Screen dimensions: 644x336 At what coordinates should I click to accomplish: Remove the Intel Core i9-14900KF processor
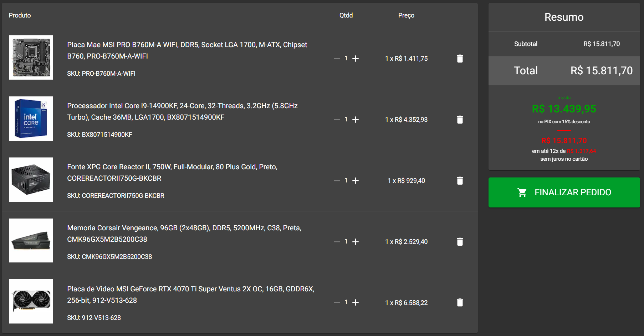click(460, 120)
